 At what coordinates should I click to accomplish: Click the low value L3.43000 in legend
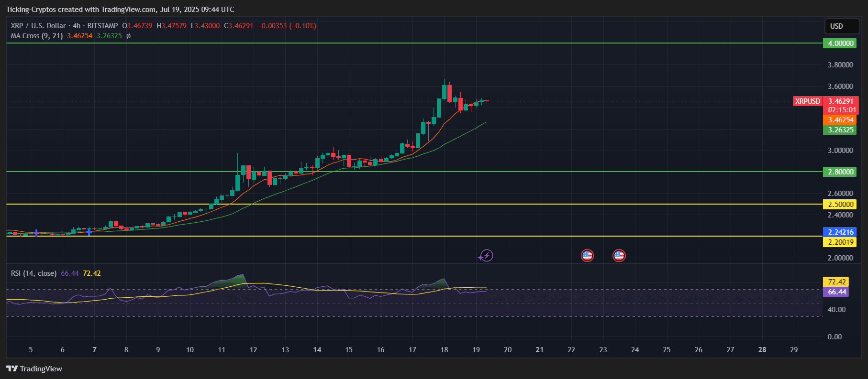[205, 26]
